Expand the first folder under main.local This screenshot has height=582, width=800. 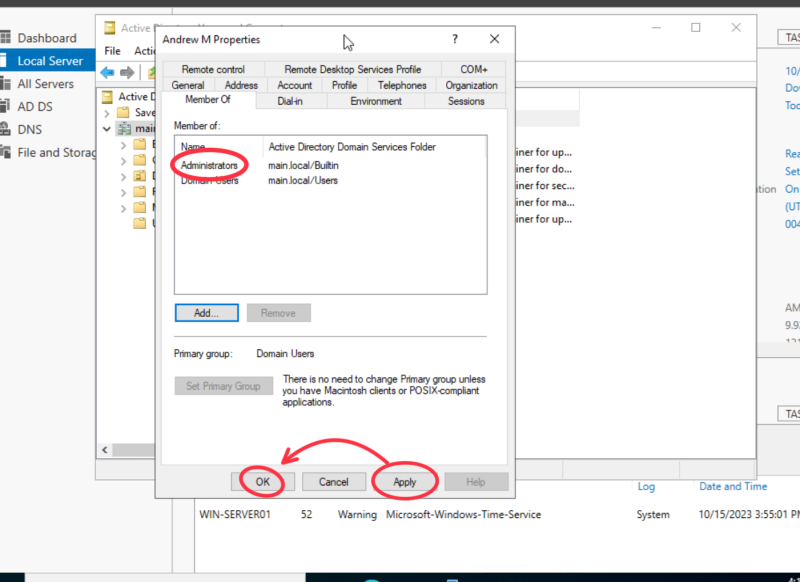pyautogui.click(x=123, y=145)
